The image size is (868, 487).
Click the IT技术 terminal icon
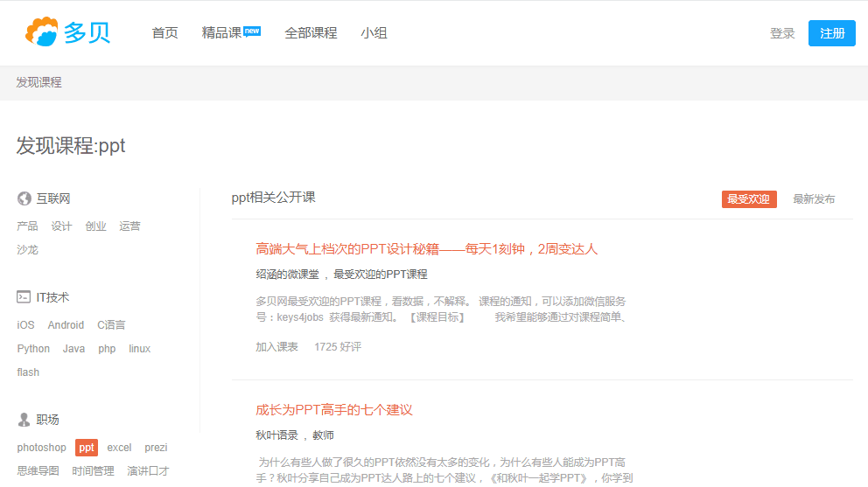(x=24, y=296)
